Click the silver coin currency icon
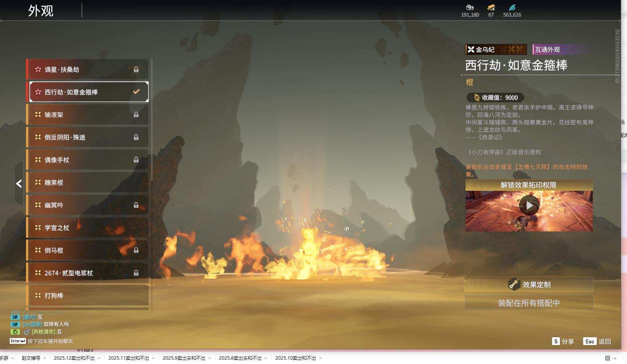Image resolution: width=627 pixels, height=364 pixels. [x=470, y=7]
